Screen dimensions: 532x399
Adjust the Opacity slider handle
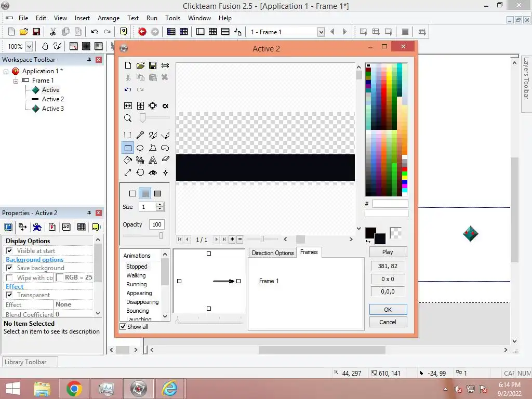click(161, 235)
